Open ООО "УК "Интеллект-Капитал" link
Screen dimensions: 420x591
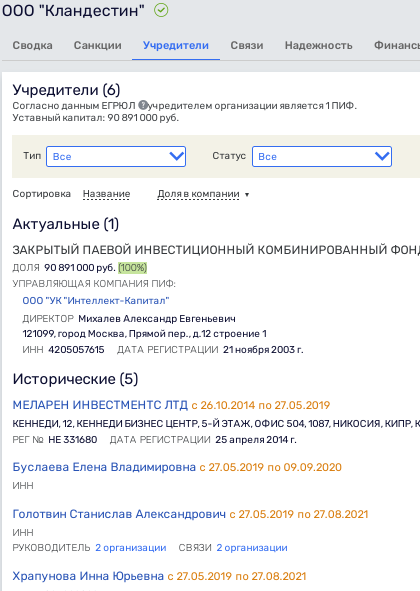pyautogui.click(x=96, y=301)
